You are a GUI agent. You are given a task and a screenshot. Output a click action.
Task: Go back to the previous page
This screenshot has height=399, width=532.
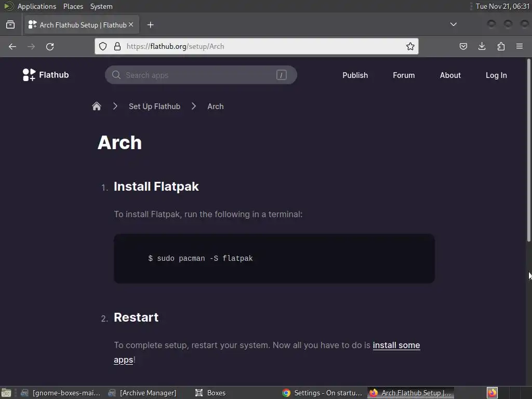pos(12,46)
